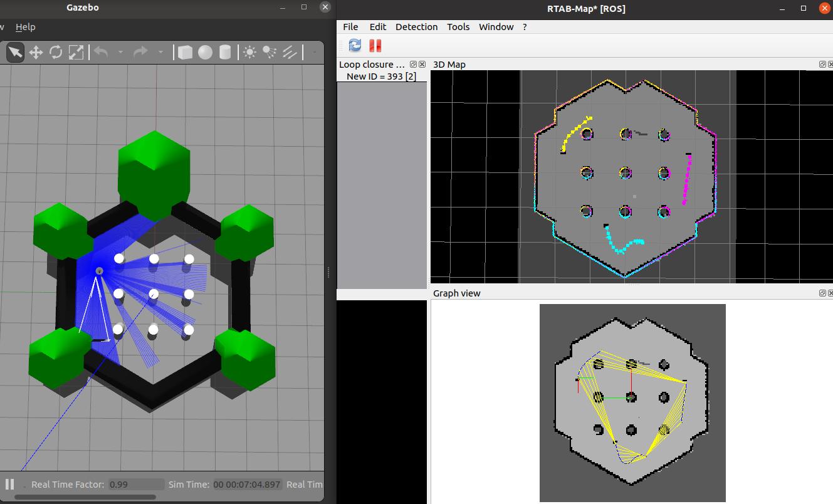
Task: Open the Tools menu in RTAB-Map
Action: click(458, 27)
